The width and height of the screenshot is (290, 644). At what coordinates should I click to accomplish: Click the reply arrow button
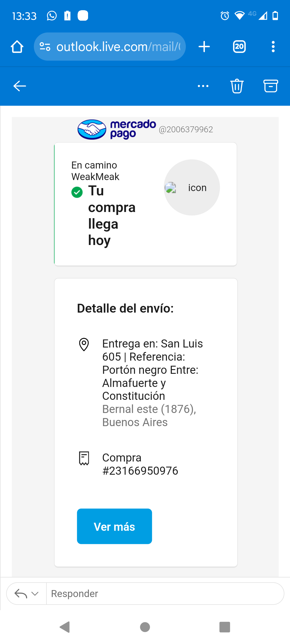click(21, 594)
